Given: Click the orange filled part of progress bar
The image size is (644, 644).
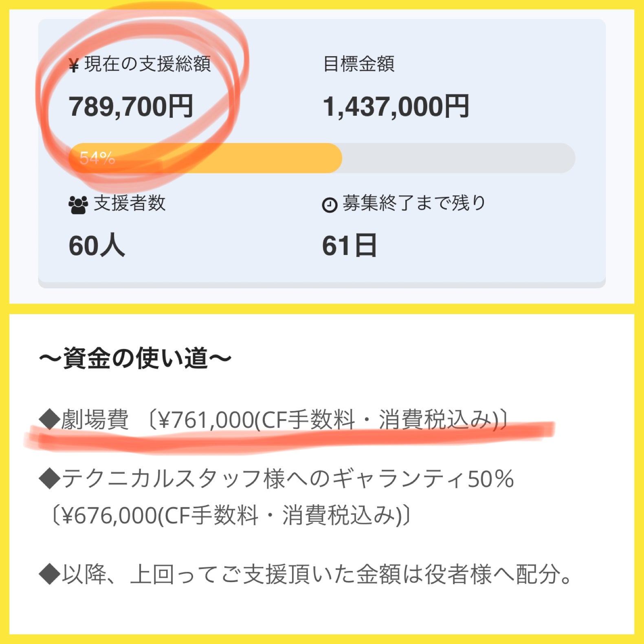Looking at the screenshot, I should [x=244, y=158].
